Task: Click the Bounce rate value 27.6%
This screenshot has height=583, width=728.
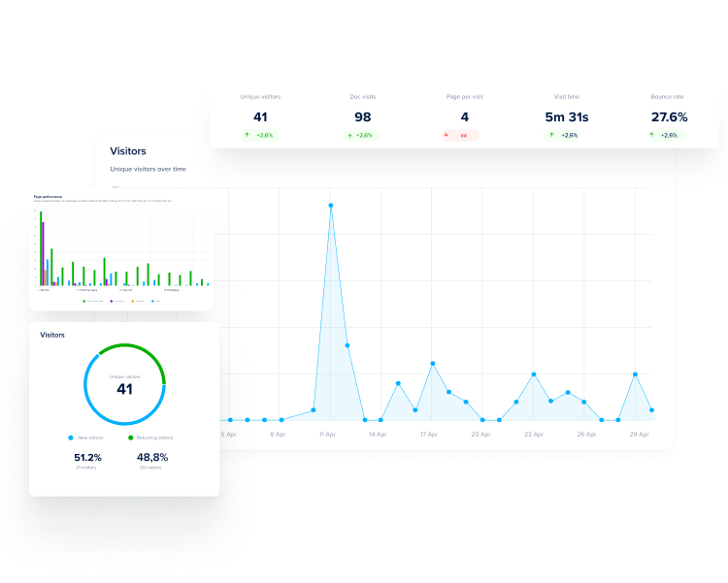Action: tap(669, 117)
